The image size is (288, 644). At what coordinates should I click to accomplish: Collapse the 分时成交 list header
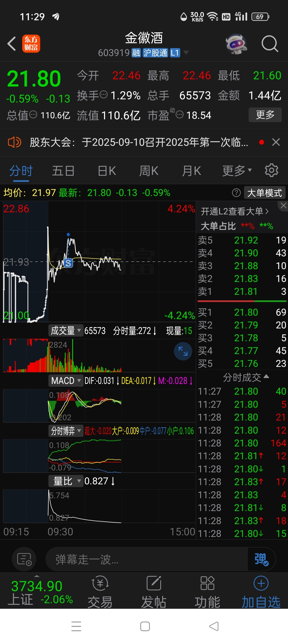pyautogui.click(x=246, y=378)
